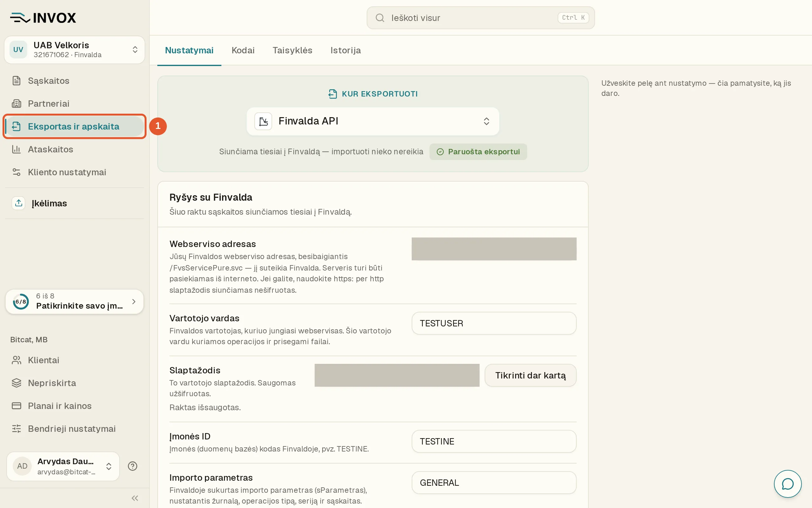Switch to the Taisyklės tab
Image resolution: width=812 pixels, height=508 pixels.
click(x=292, y=50)
